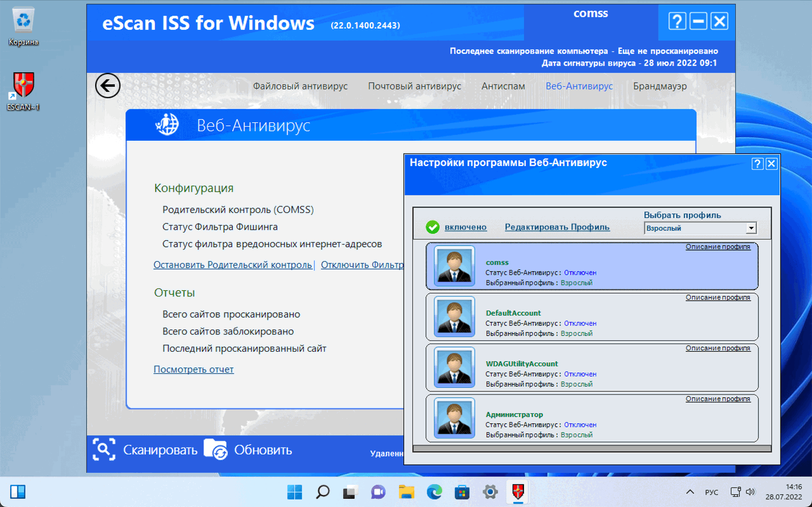
Task: Open taskbar Search
Action: pos(323,492)
